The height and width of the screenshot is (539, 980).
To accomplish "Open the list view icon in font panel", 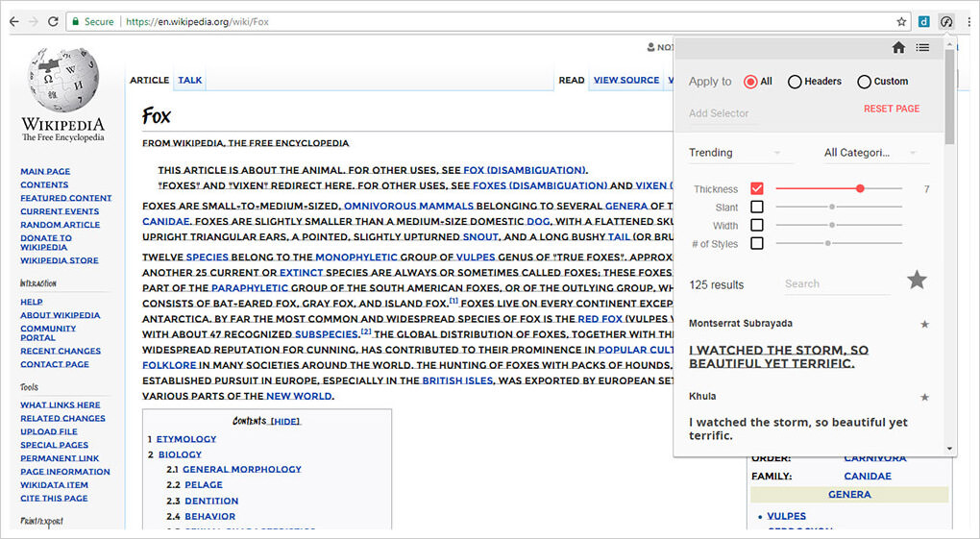I will (922, 47).
